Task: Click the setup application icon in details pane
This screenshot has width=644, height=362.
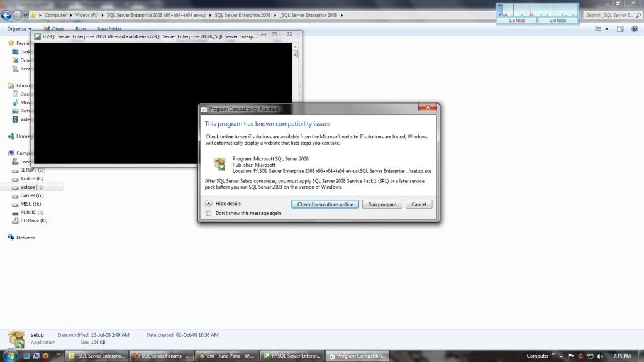Action: point(16,339)
